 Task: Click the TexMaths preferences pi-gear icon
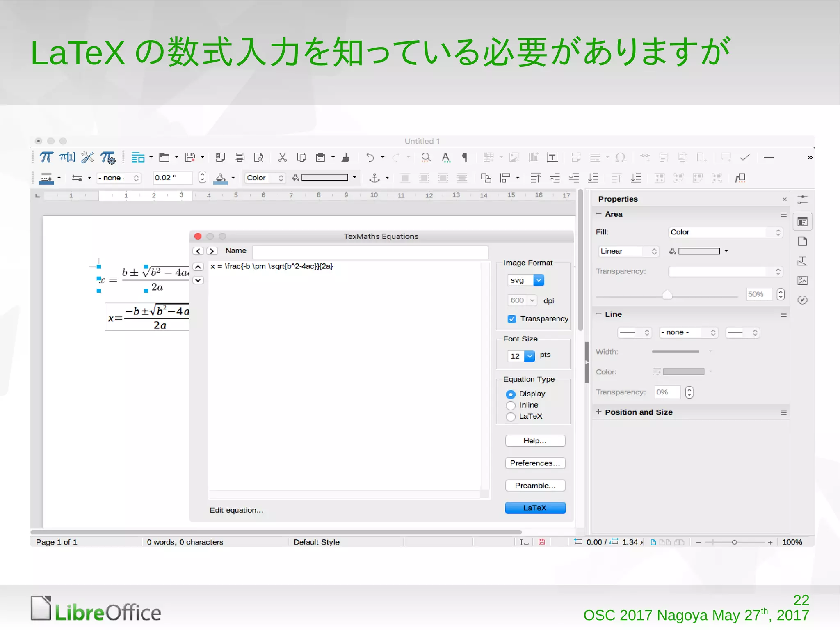[x=108, y=158]
